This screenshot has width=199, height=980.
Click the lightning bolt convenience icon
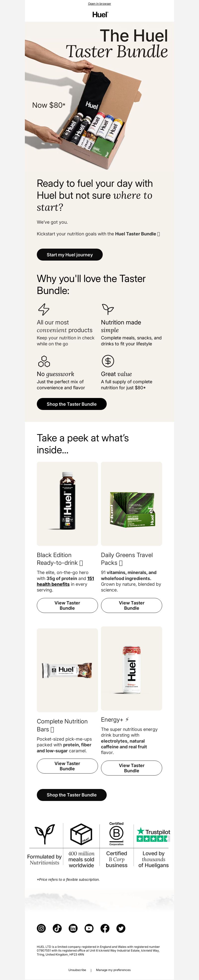44,309
